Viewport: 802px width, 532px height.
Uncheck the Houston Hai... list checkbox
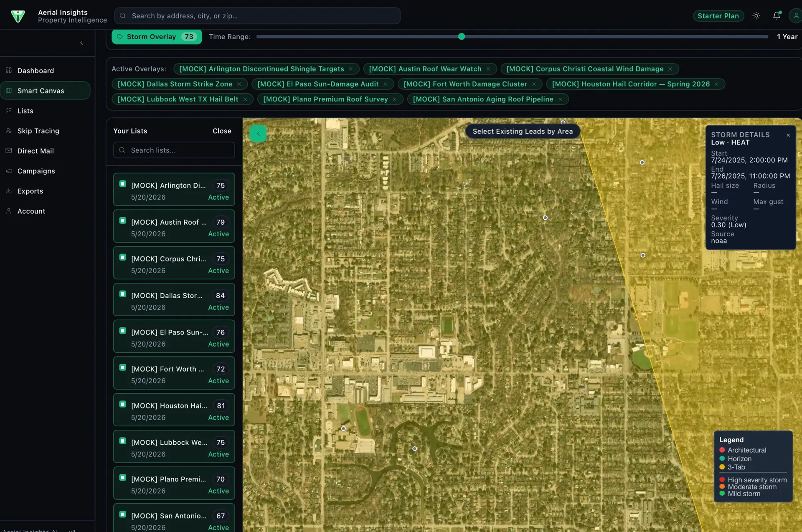123,404
